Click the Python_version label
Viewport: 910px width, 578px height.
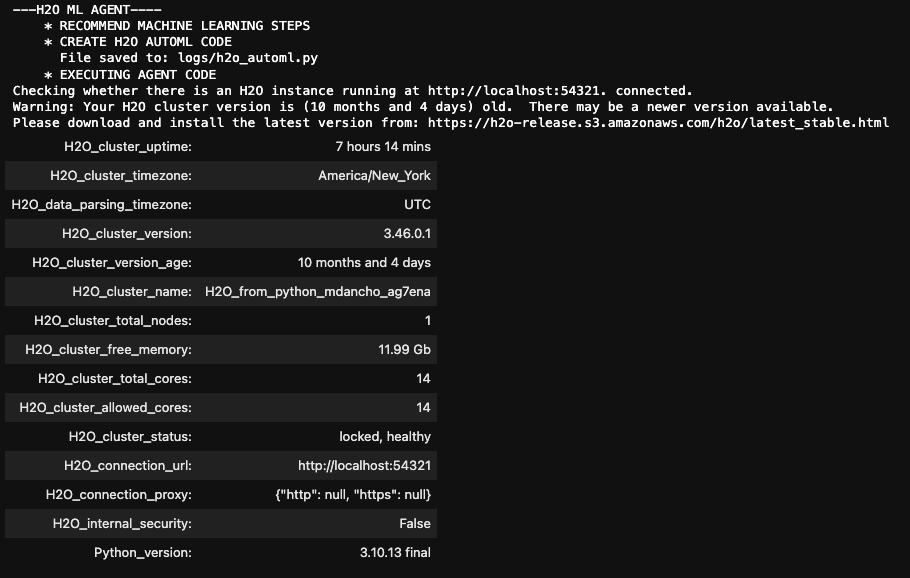(x=143, y=553)
